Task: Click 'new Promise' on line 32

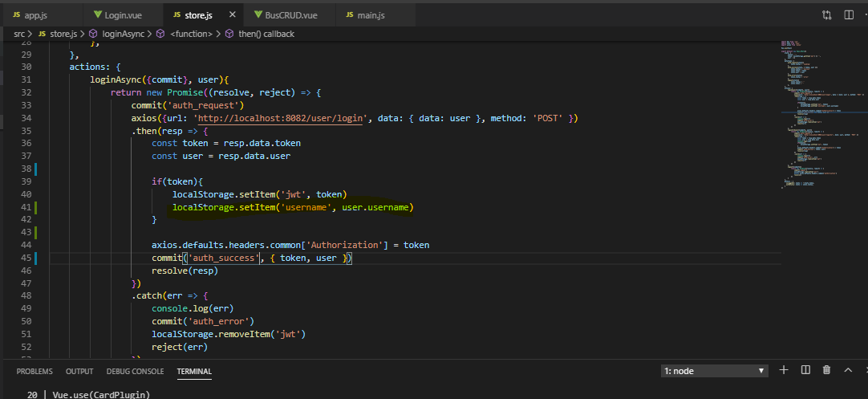Action: coord(175,92)
